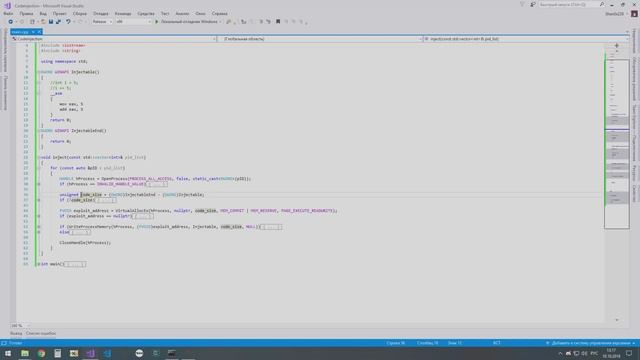This screenshot has width=640, height=360.
Task: Expand the hProcess INVALID_HANDLE_VALUE if block
Action: 39,184
